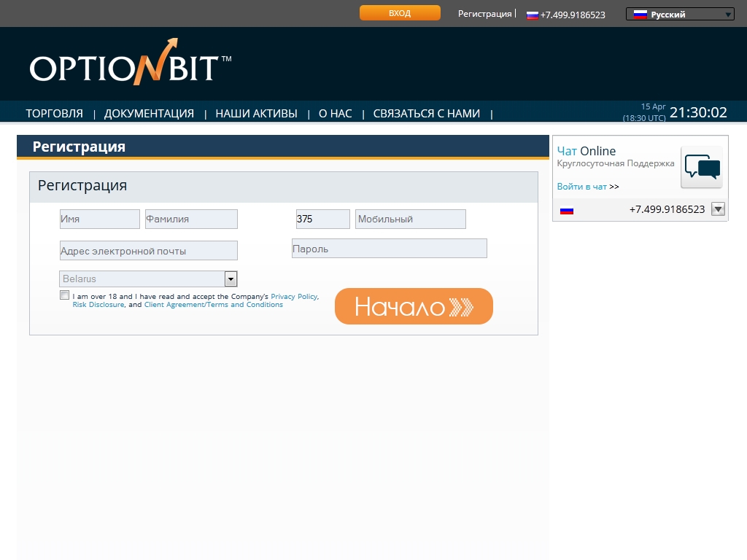Screen dimensions: 747x560
Task: Click the Russian flag in the chat panel
Action: point(567,210)
